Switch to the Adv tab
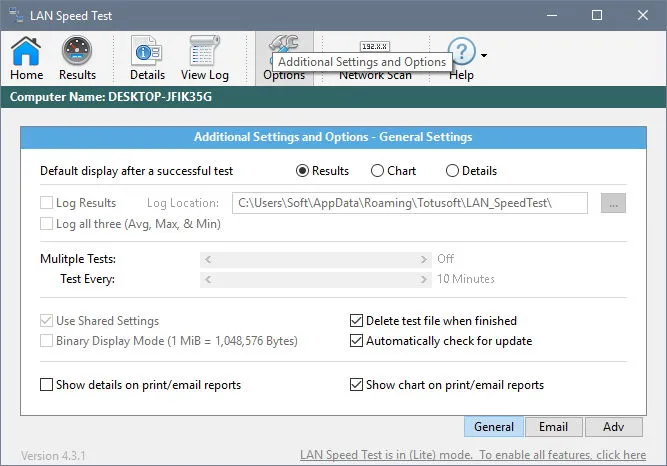667x466 pixels. coord(613,426)
